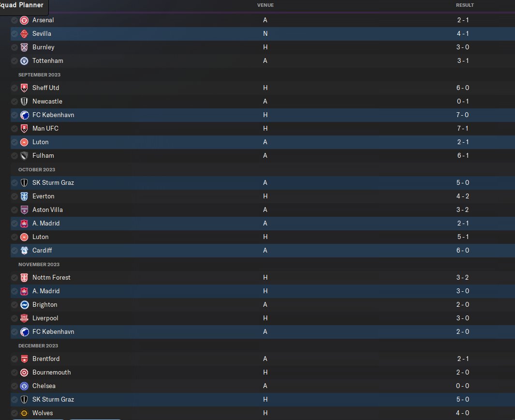Click the Chelsea club badge
515x420 pixels.
pos(24,386)
